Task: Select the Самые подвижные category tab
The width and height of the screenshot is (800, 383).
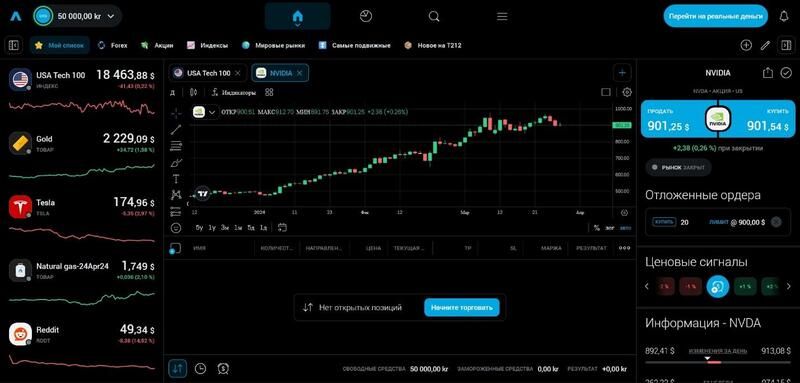Action: (355, 45)
